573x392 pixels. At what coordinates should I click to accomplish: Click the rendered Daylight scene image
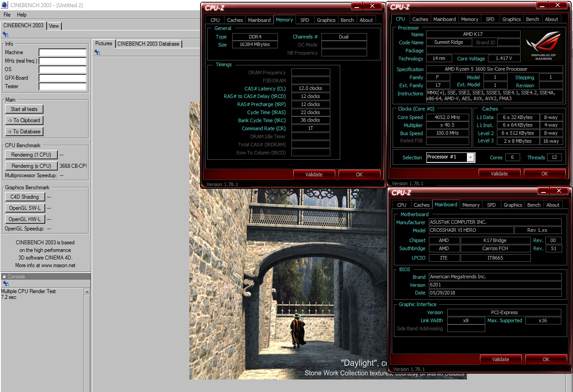click(328, 241)
